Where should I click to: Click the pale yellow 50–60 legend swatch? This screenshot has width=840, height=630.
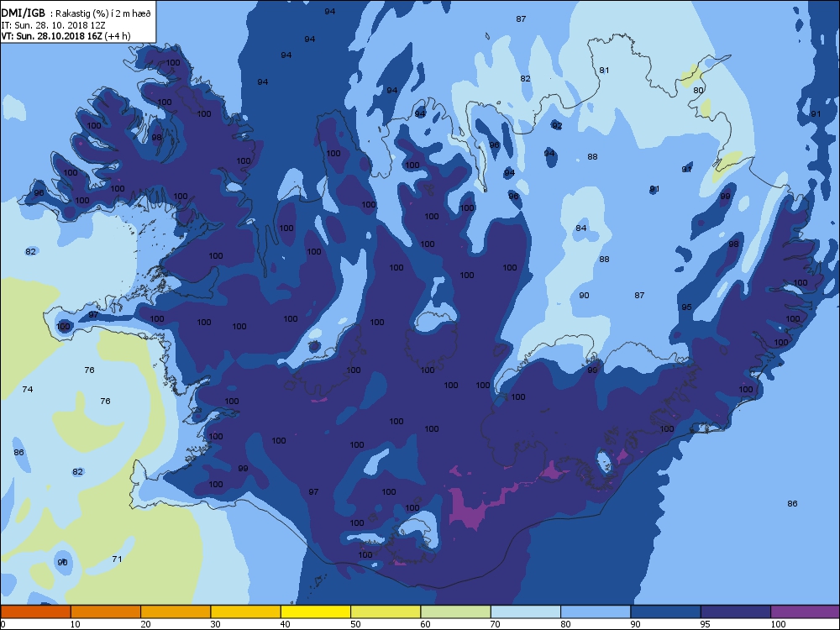(x=386, y=612)
